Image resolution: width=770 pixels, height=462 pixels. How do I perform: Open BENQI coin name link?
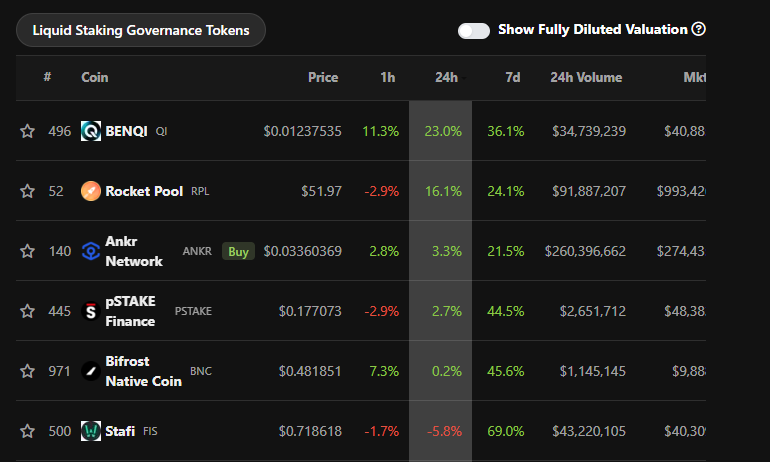pyautogui.click(x=126, y=131)
